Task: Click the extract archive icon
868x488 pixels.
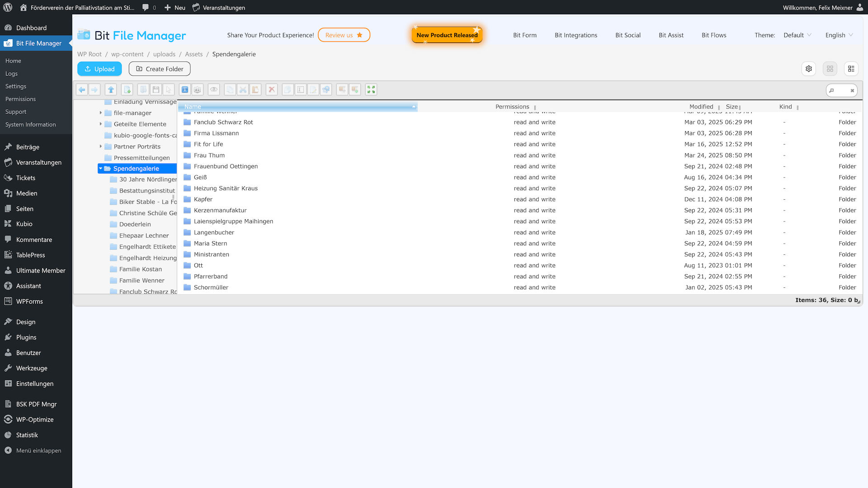Action: click(x=342, y=89)
